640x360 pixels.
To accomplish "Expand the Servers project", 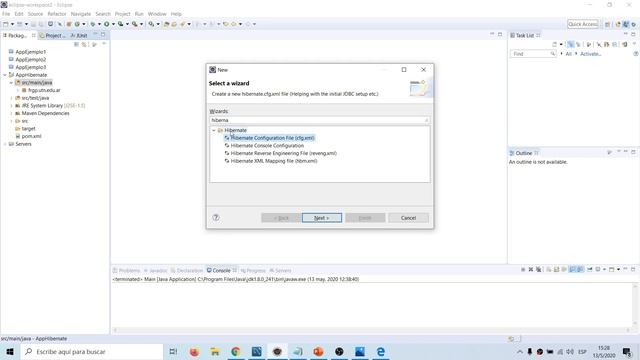I will pyautogui.click(x=5, y=144).
